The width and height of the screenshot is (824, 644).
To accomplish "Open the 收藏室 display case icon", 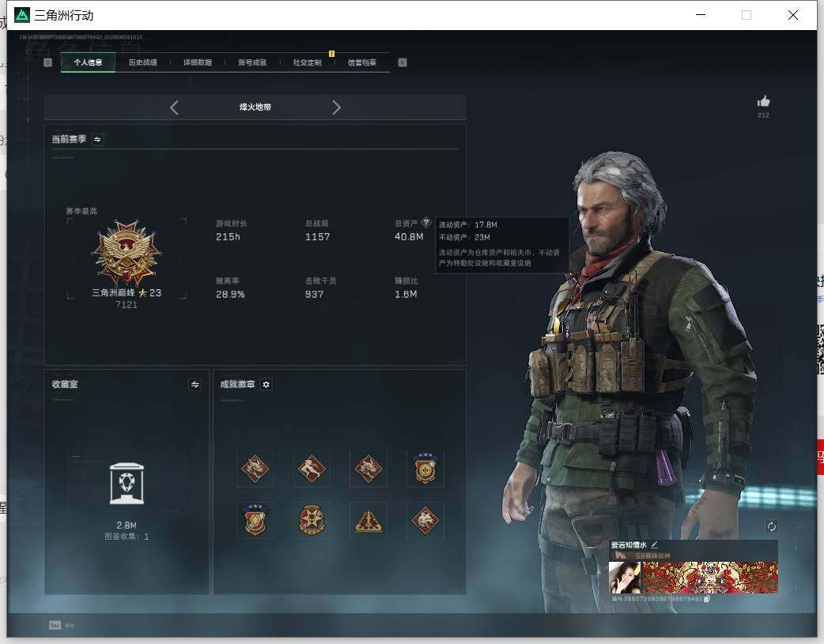I will [127, 484].
